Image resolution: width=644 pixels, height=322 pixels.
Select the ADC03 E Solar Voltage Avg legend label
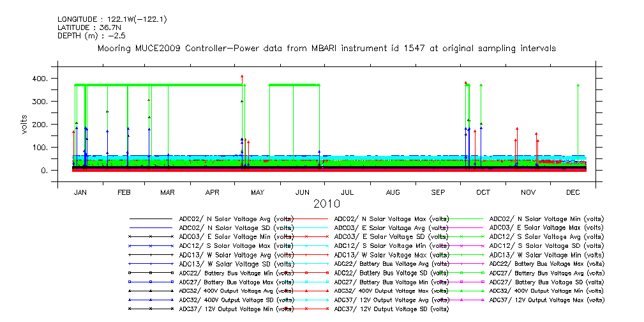(x=389, y=227)
